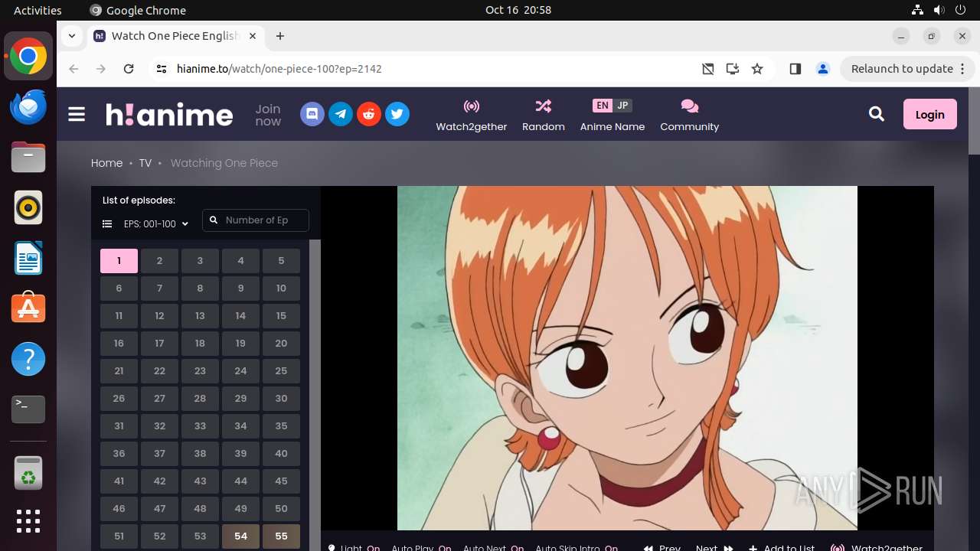Click Relaunch to update button

(902, 69)
